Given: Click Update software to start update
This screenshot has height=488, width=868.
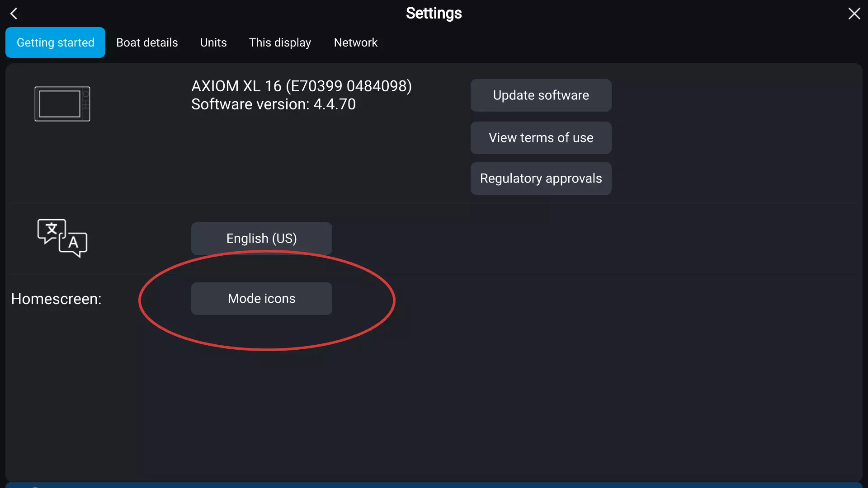Looking at the screenshot, I should (541, 95).
